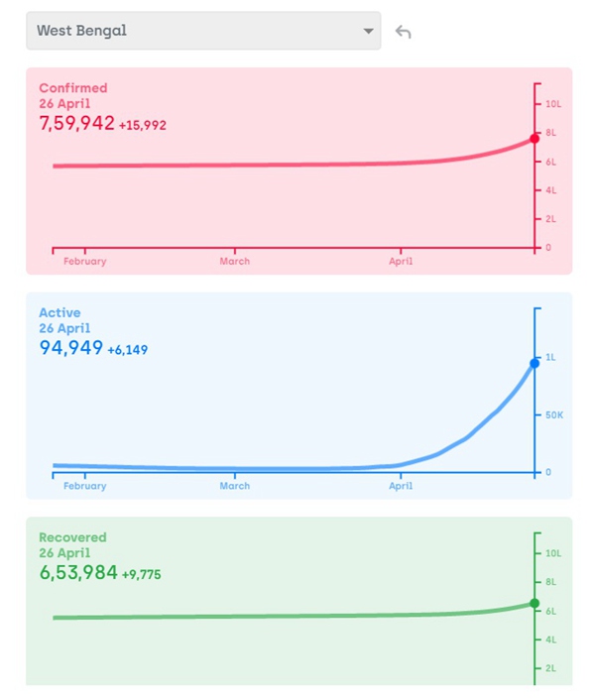Select the red Confirmed chart endpoint dot
This screenshot has width=595, height=700.
(535, 139)
